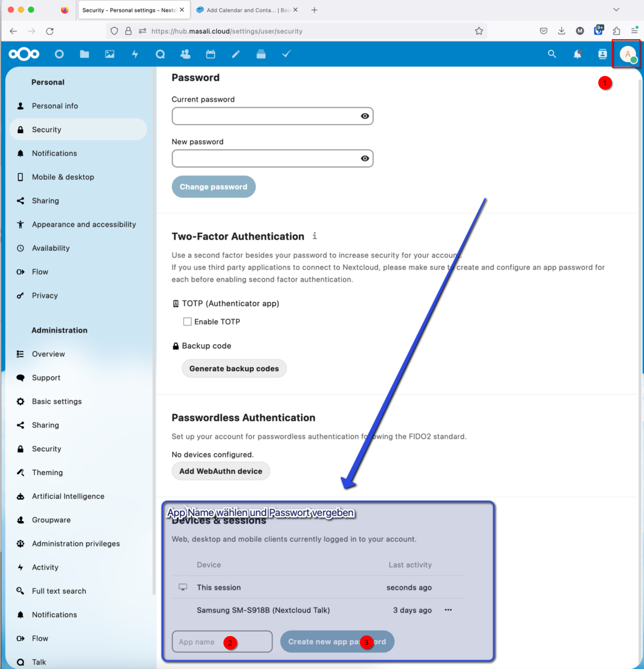Open user avatar menu
The image size is (644, 669).
click(627, 54)
